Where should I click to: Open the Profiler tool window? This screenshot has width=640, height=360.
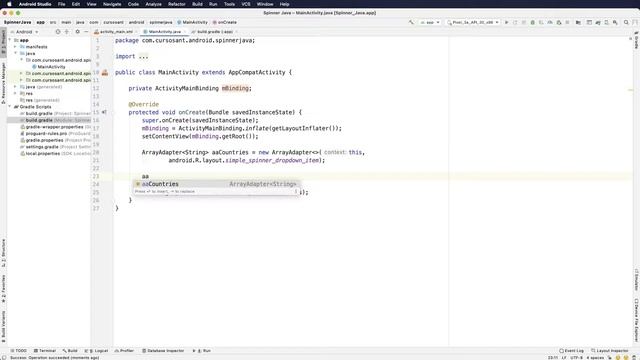[124, 351]
